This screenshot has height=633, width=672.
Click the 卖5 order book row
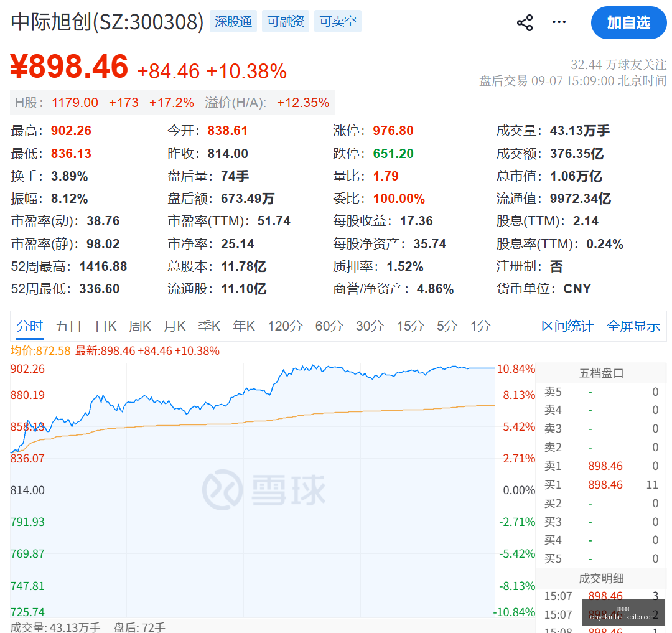coord(601,392)
